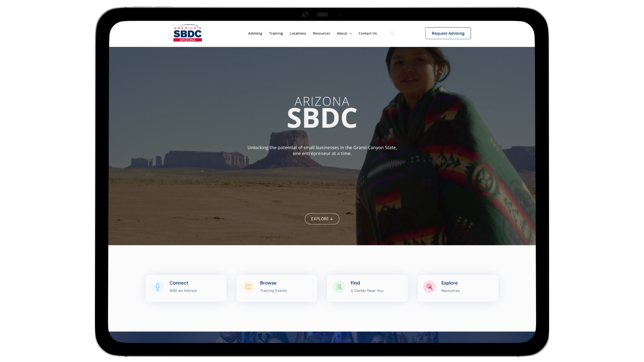Screen dimensions: 644x362
Task: Expand the About dropdown menu
Action: [x=344, y=34]
